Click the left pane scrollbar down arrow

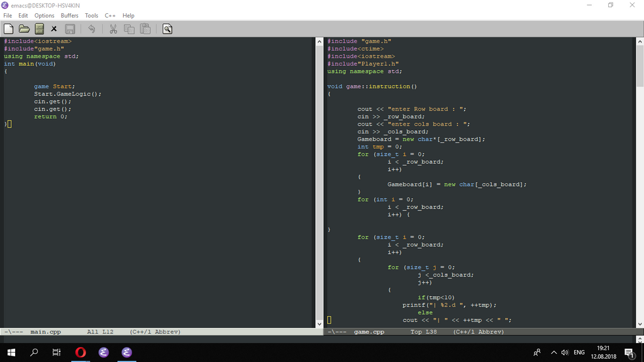point(319,324)
